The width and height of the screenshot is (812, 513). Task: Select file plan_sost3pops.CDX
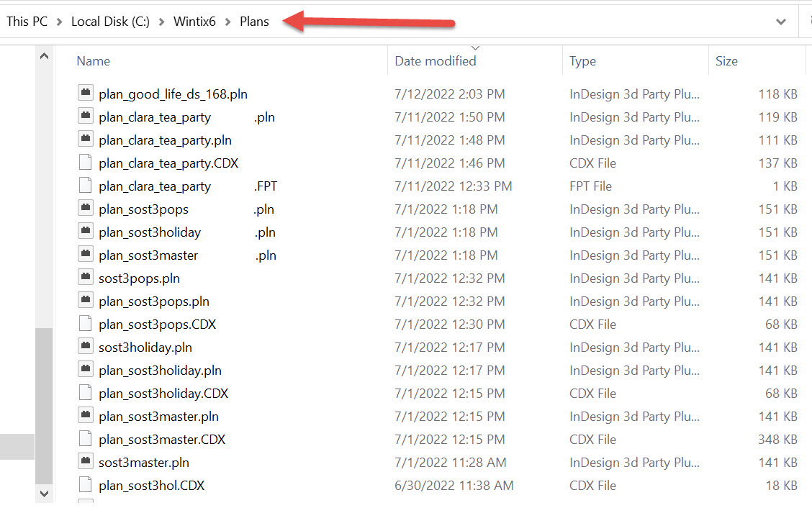coord(158,324)
